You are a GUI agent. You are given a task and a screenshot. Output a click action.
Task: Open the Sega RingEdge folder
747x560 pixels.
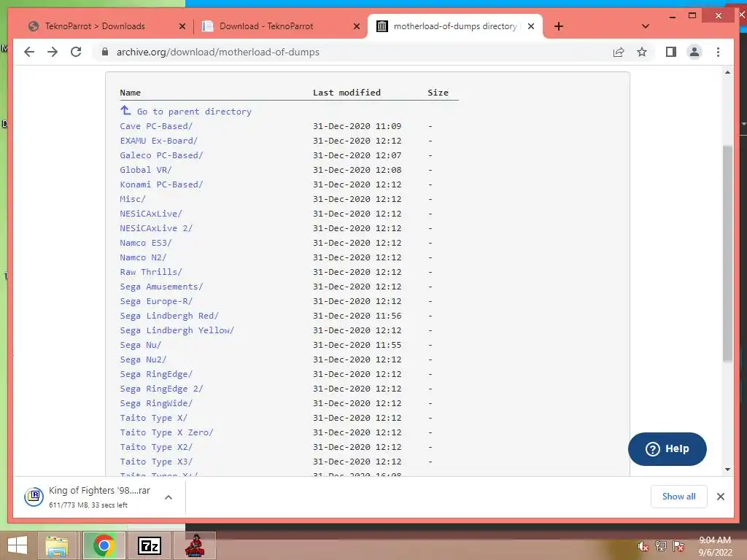pyautogui.click(x=156, y=374)
